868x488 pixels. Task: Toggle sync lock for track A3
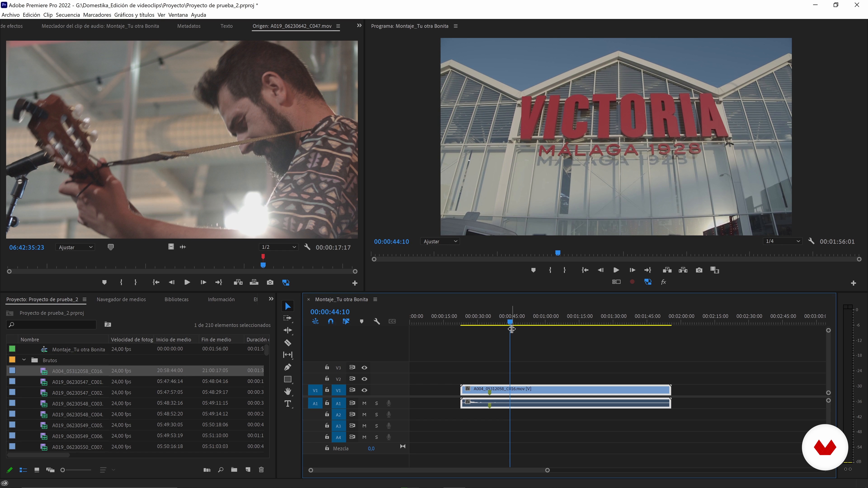point(352,426)
